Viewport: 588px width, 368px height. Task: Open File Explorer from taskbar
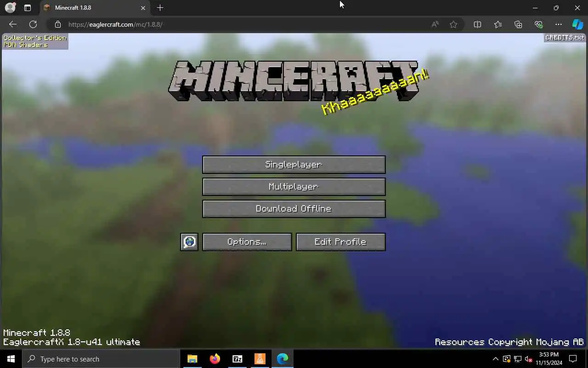tap(192, 359)
